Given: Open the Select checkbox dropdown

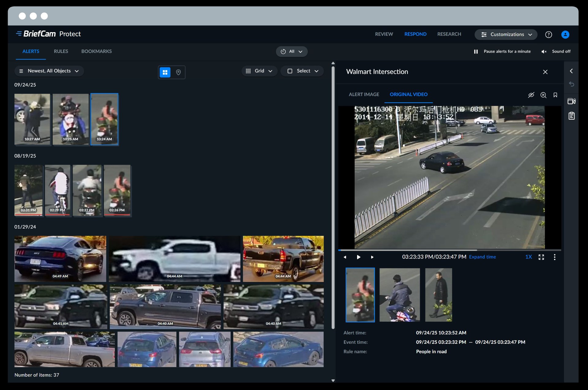Looking at the screenshot, I should point(303,71).
